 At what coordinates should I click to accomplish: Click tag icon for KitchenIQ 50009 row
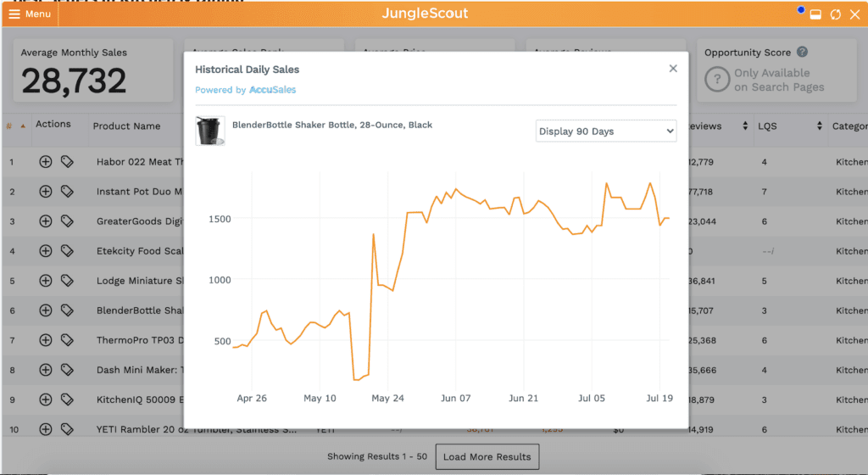point(67,400)
